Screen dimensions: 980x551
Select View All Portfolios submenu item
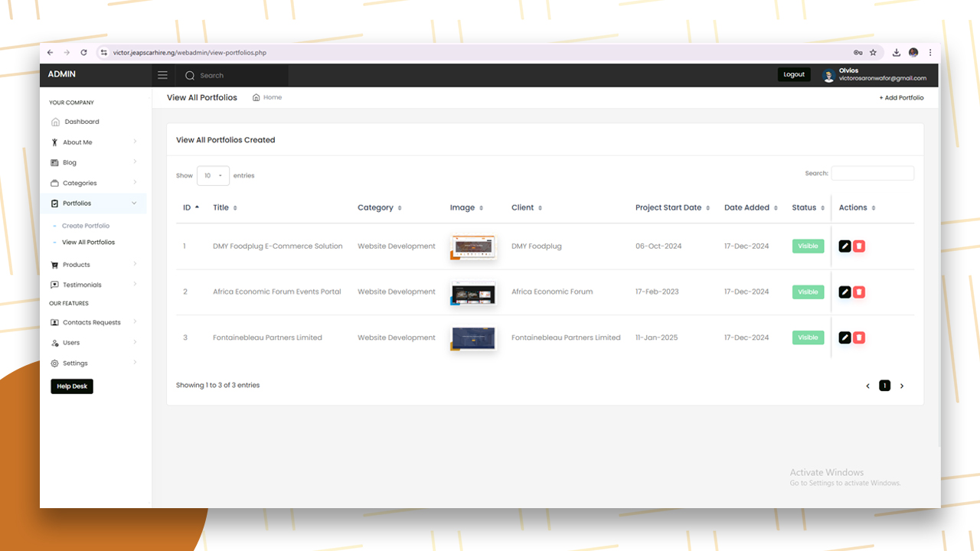click(x=88, y=243)
